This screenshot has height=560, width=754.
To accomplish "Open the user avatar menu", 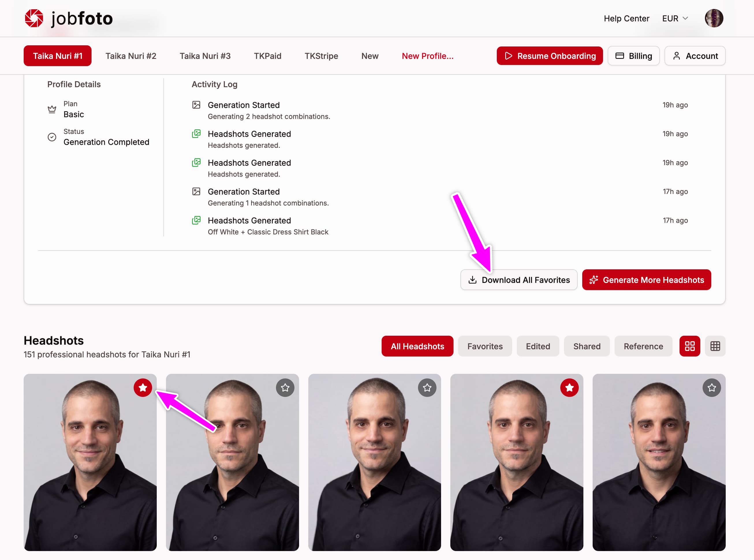I will (714, 18).
